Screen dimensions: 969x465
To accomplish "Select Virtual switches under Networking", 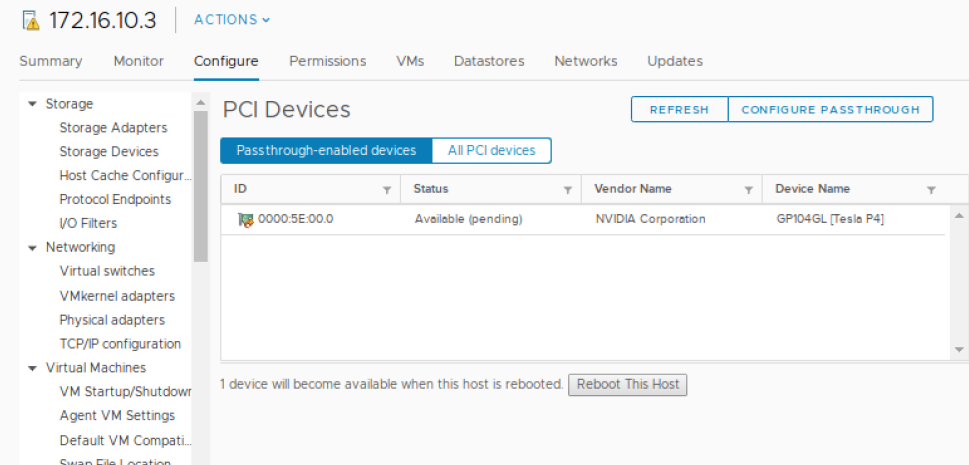I will tap(107, 271).
